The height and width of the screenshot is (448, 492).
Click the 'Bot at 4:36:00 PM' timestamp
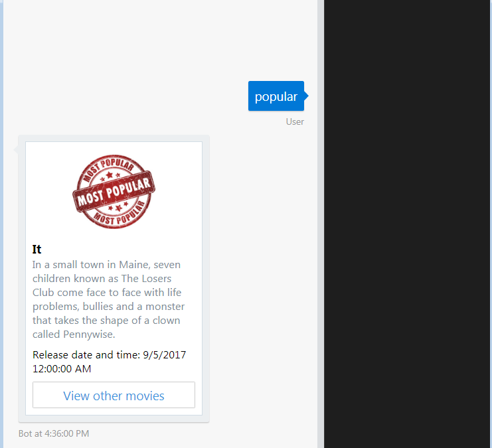tap(54, 433)
